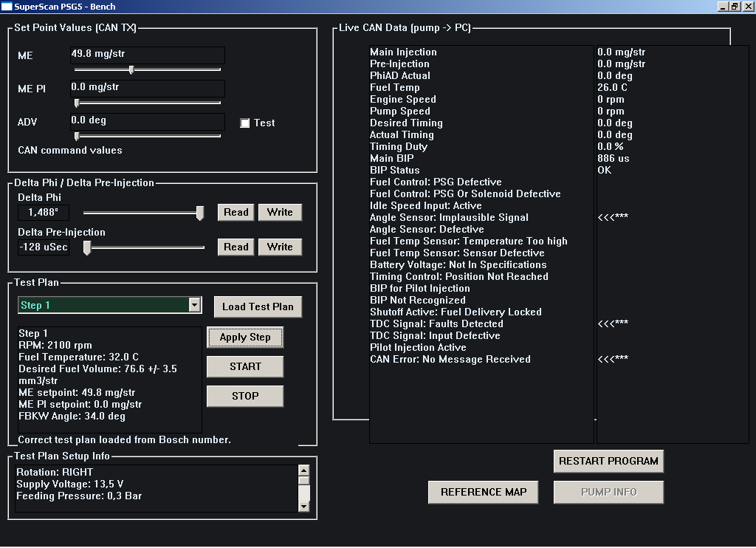This screenshot has height=548, width=756.
Task: Click 'Angle Sensor: Implausible Signal' row
Action: (x=449, y=218)
